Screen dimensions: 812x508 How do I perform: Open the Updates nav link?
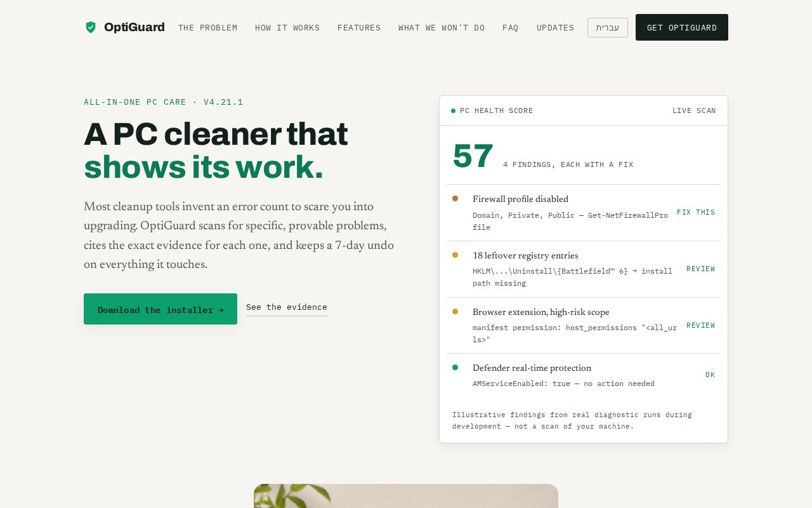(555, 28)
